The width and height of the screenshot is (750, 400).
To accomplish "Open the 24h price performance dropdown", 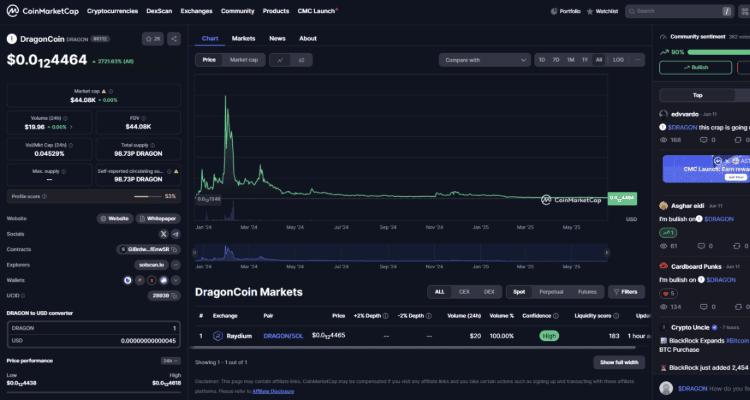I will pyautogui.click(x=170, y=361).
